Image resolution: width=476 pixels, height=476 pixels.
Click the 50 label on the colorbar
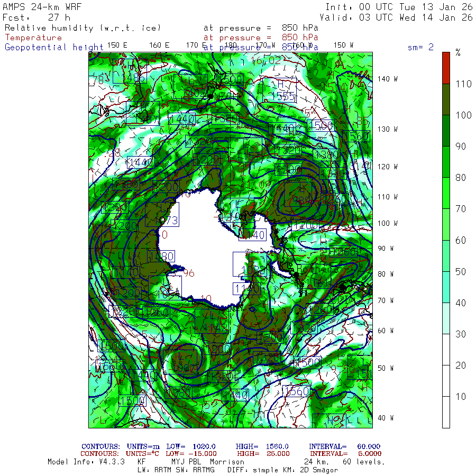point(461,271)
